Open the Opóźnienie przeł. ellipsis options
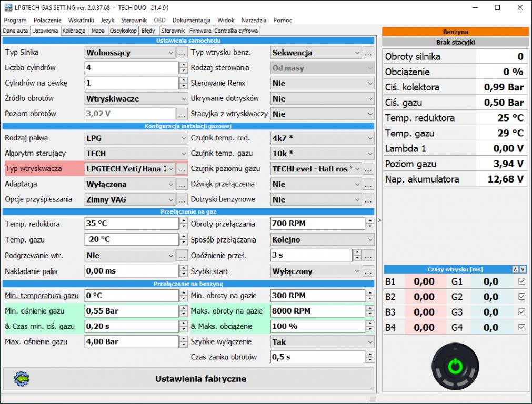532x404 pixels. click(x=368, y=256)
